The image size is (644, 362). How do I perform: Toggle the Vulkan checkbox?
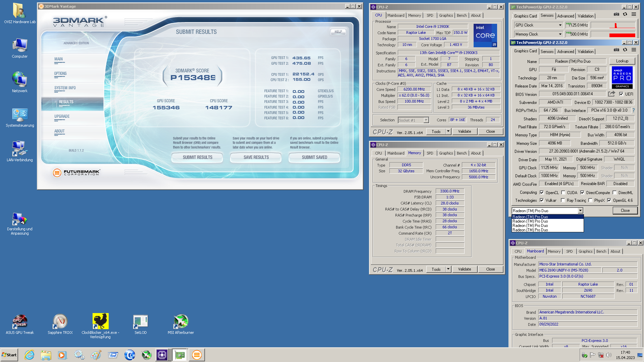542,200
